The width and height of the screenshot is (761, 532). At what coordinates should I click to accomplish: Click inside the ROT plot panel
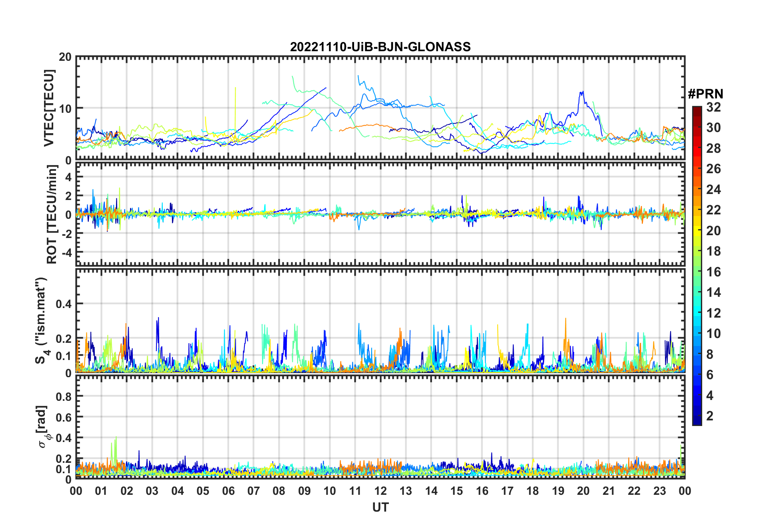tap(380, 214)
